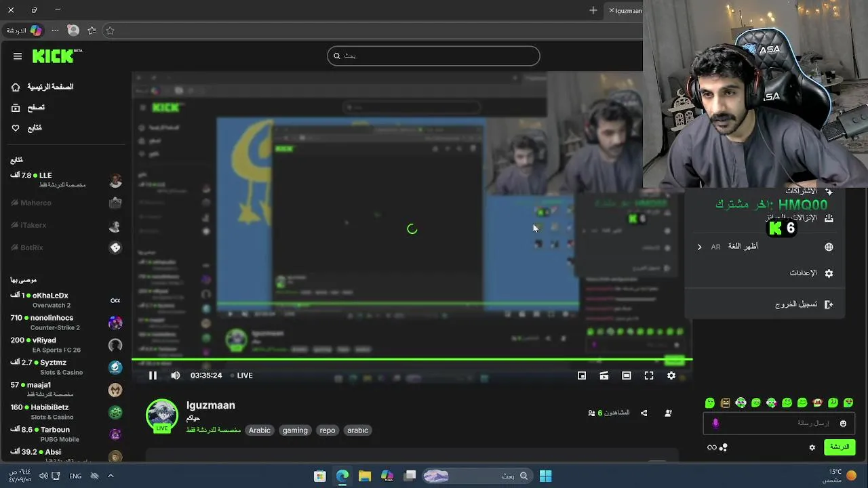Bookmark page with star icon
Screen dimensions: 868x488
110,30
